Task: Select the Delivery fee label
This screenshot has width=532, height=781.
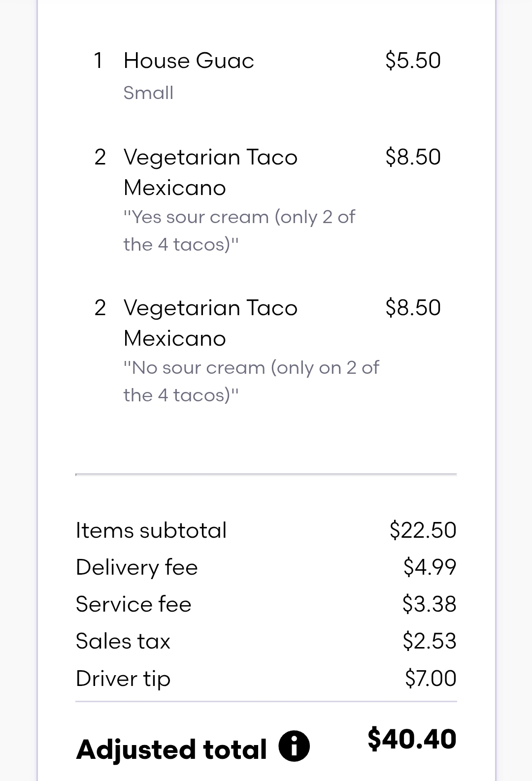Action: coord(137,567)
